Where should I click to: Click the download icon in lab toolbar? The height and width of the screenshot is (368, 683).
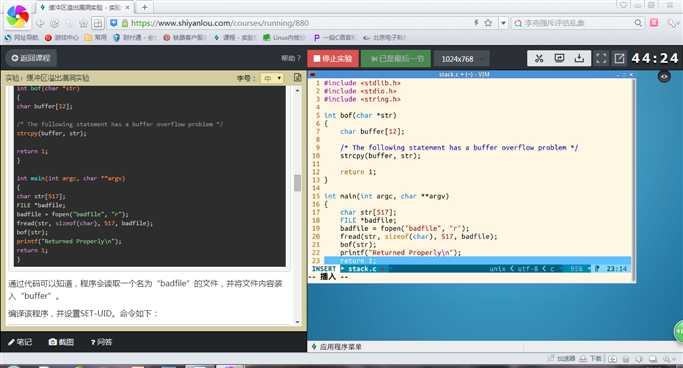[579, 58]
